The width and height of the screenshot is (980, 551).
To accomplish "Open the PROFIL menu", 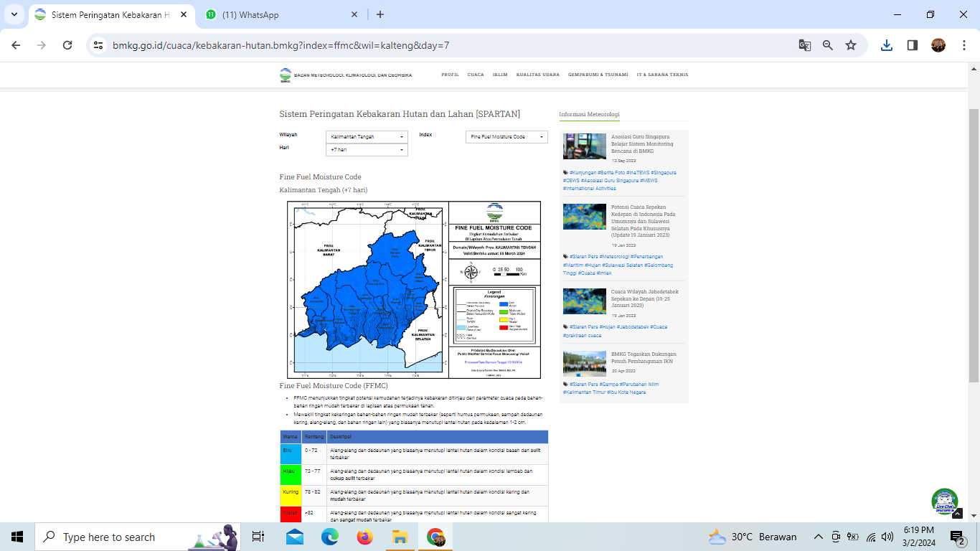I will pos(450,75).
